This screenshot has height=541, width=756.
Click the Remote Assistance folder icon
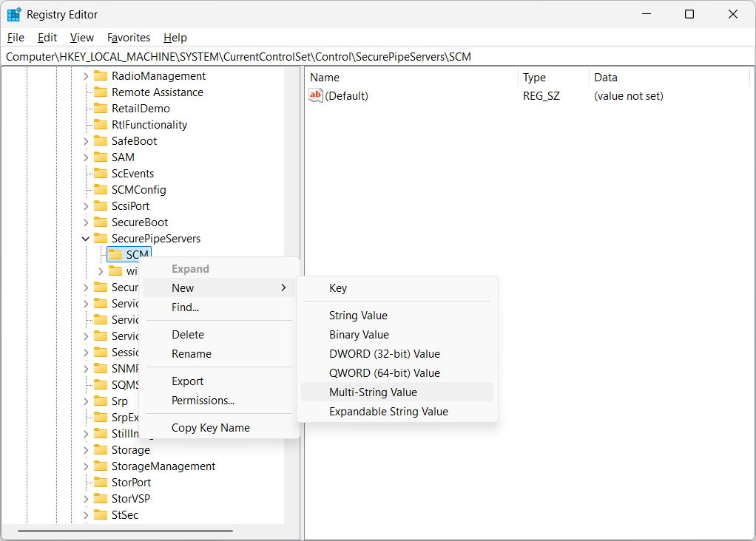[101, 92]
